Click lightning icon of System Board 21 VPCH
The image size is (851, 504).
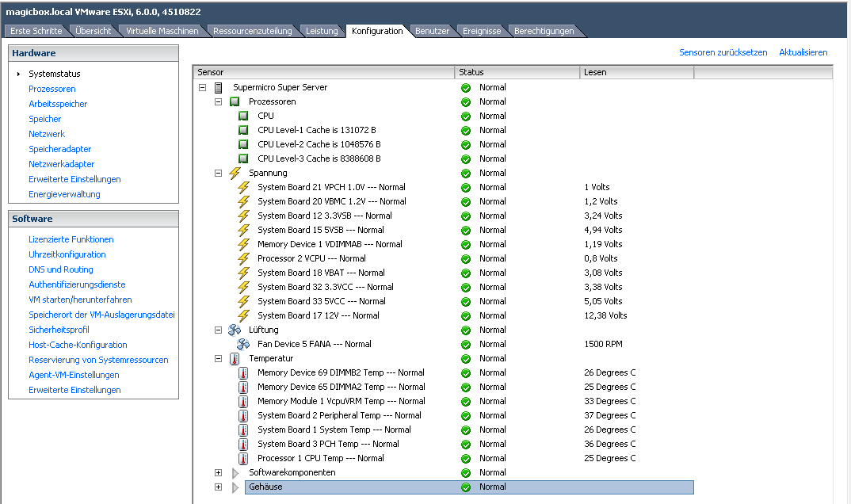coord(244,187)
